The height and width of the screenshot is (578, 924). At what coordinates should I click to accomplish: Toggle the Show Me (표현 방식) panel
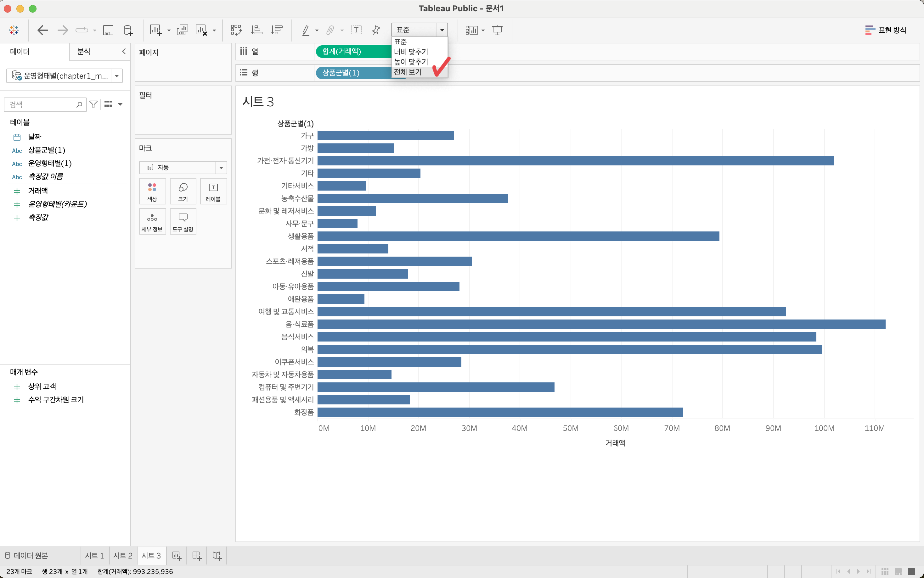point(886,30)
